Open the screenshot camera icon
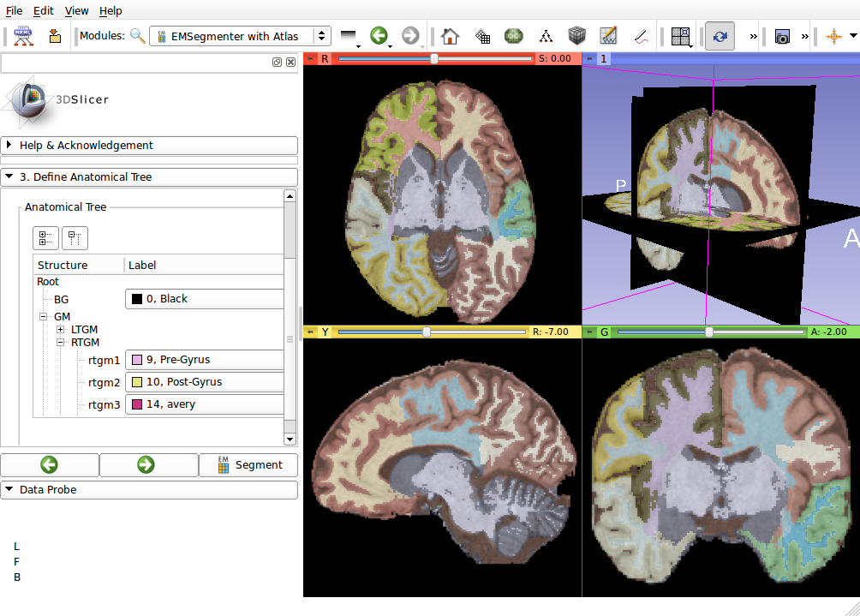This screenshot has height=616, width=860. point(781,36)
